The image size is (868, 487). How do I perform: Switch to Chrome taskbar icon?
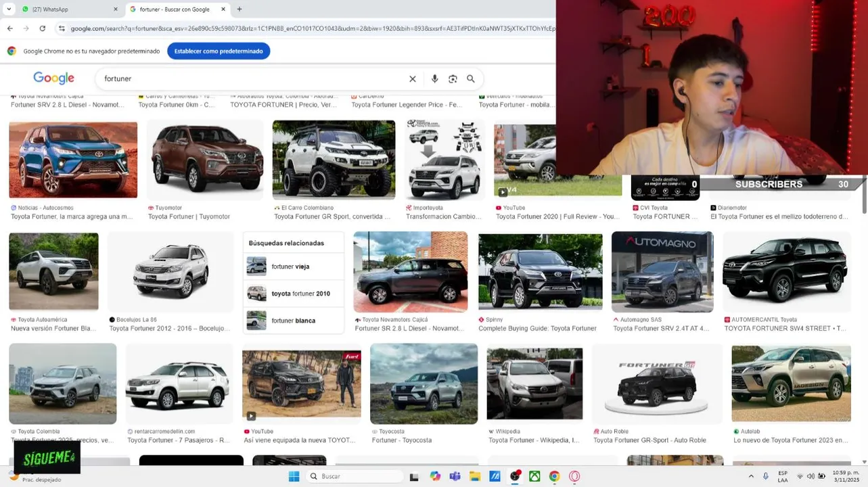point(554,476)
